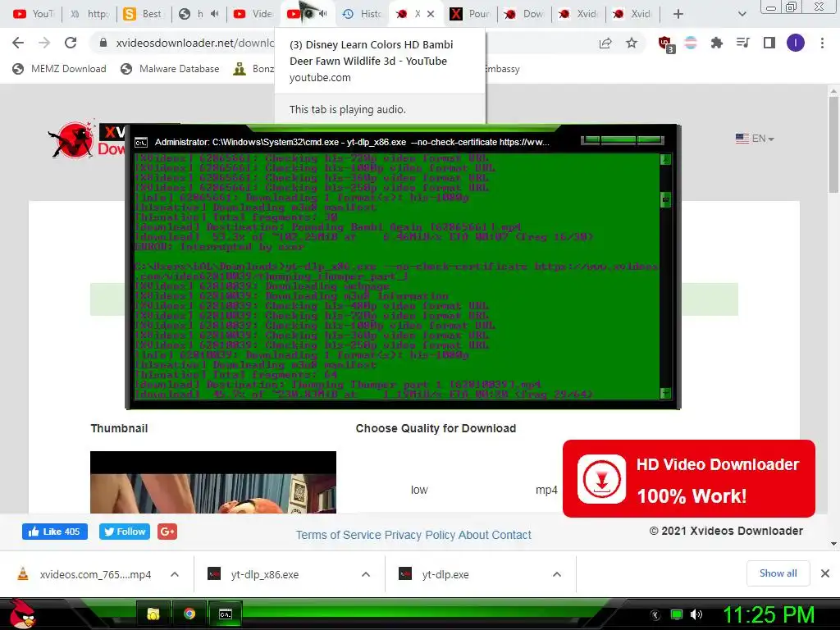Click the Google Plus share button
This screenshot has height=630, width=840.
167,532
